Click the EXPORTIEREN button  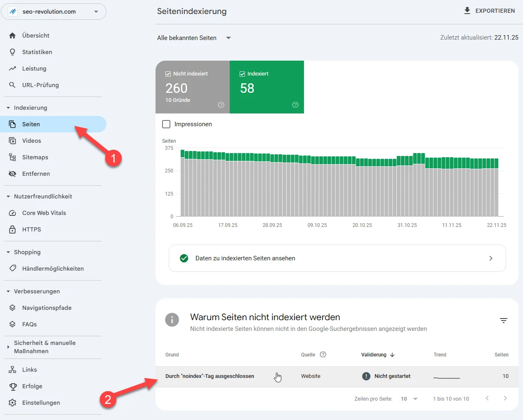(x=489, y=11)
